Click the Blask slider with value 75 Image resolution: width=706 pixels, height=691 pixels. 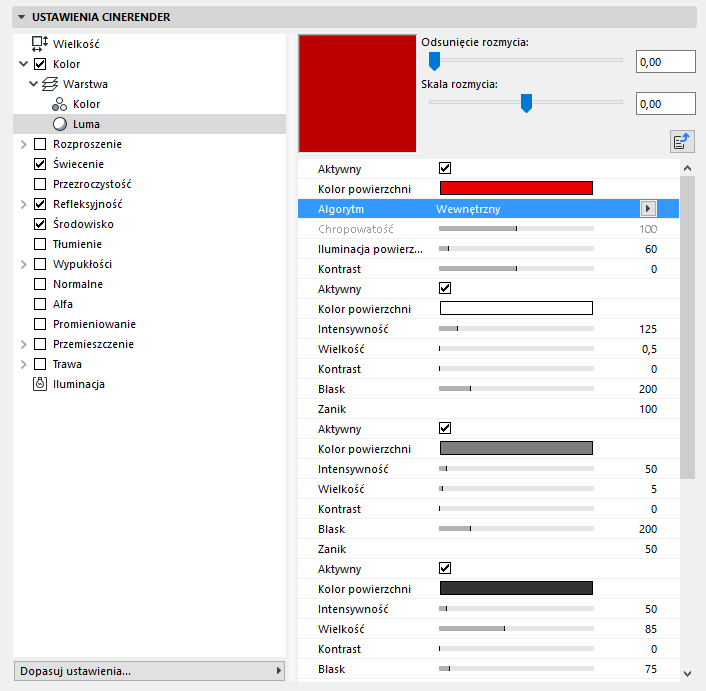(x=516, y=668)
